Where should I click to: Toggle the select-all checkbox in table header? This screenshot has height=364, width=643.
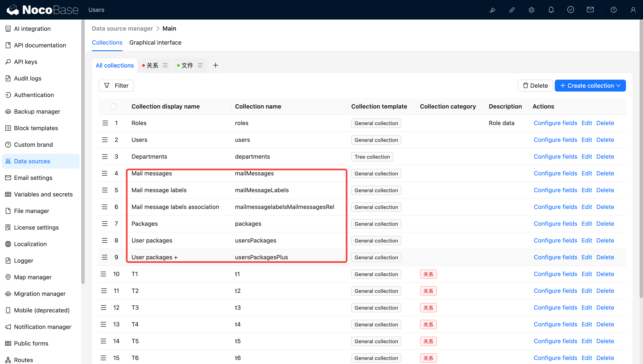pos(113,106)
